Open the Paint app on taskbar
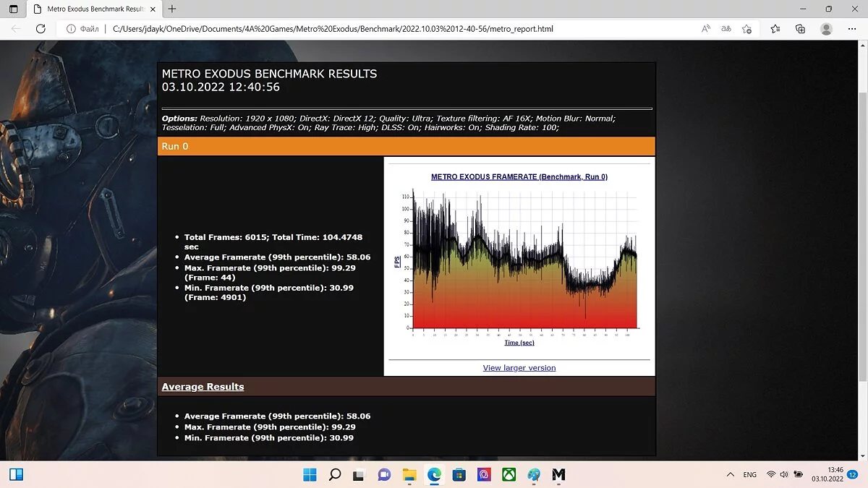Viewport: 868px width, 488px height. click(x=534, y=475)
